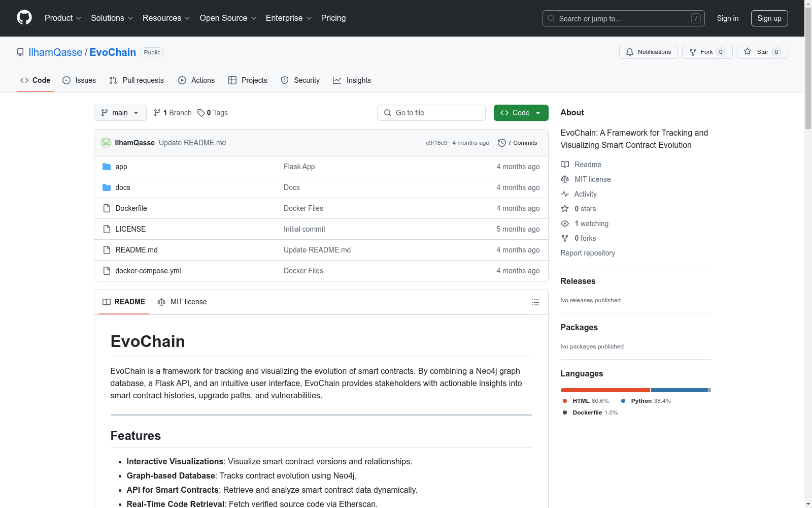The image size is (812, 508).
Task: Click the Dockerfile file icon
Action: click(x=107, y=208)
